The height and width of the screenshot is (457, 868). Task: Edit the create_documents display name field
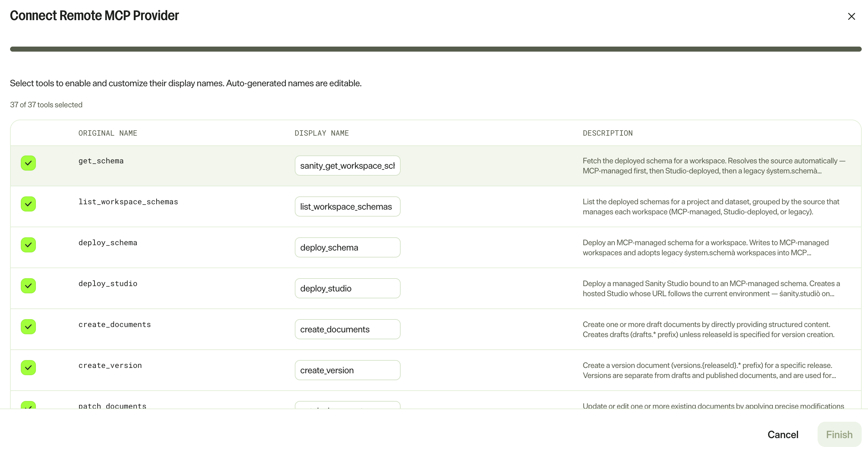pos(347,329)
